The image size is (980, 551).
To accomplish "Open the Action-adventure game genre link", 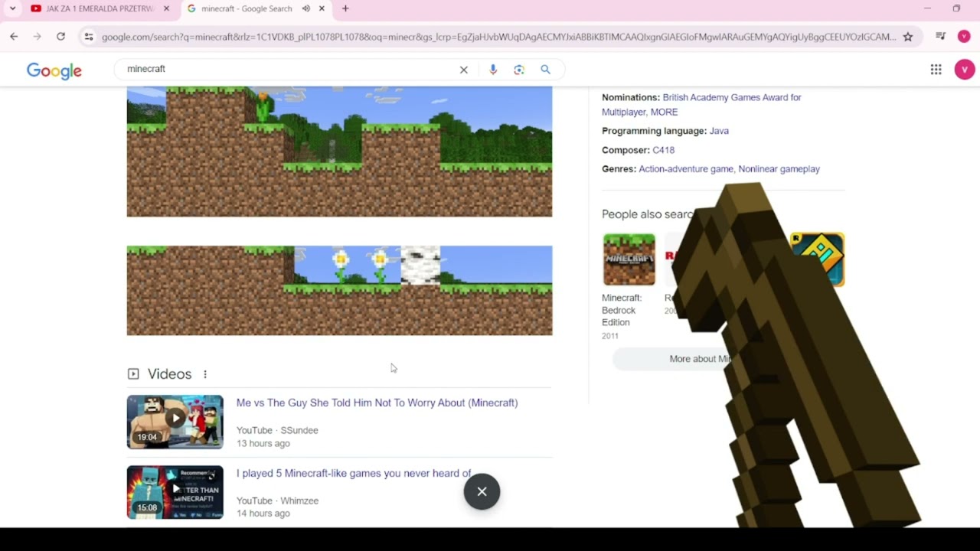I will click(x=686, y=169).
